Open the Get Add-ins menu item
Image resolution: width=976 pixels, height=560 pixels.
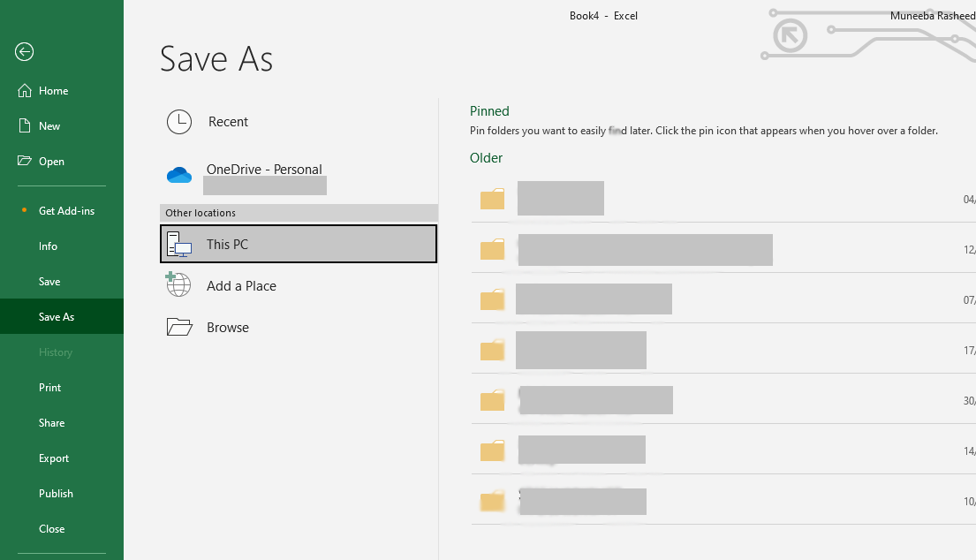pyautogui.click(x=66, y=211)
